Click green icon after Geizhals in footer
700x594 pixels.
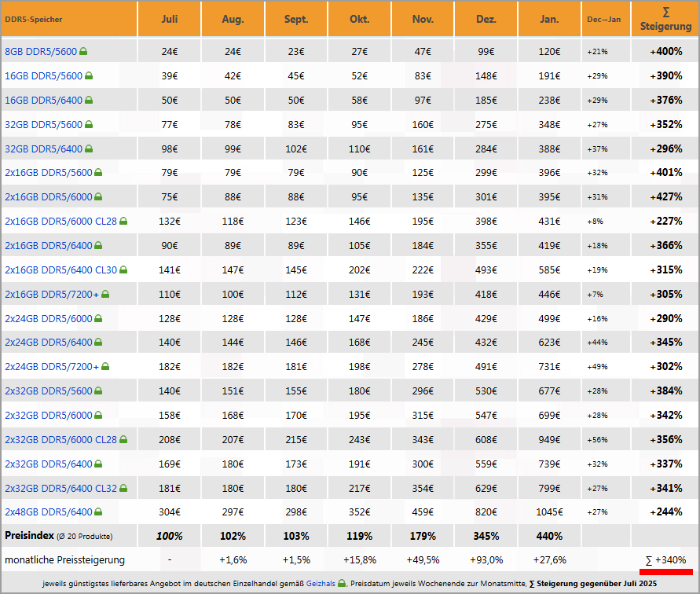click(x=342, y=584)
